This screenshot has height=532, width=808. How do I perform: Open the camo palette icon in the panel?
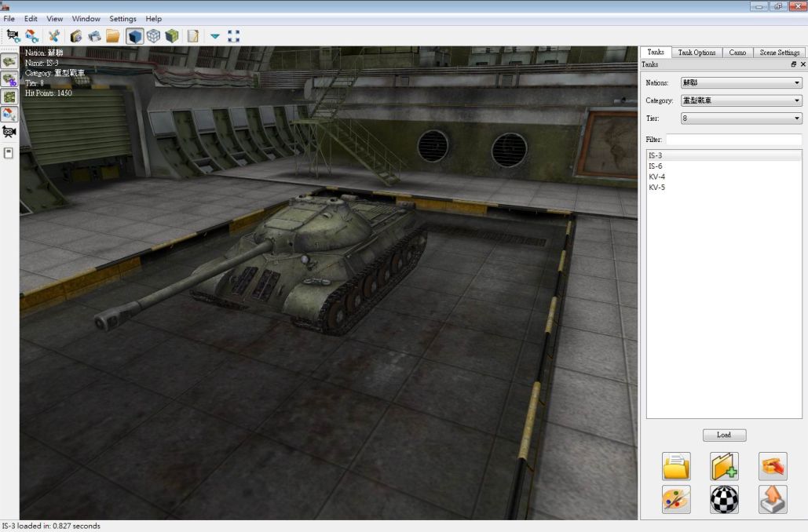[x=676, y=499]
